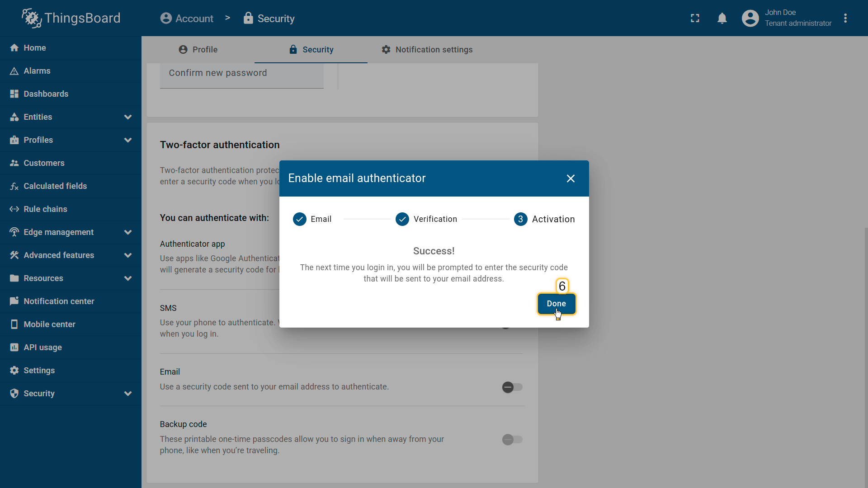
Task: Toggle the Email authentication switch
Action: click(512, 387)
